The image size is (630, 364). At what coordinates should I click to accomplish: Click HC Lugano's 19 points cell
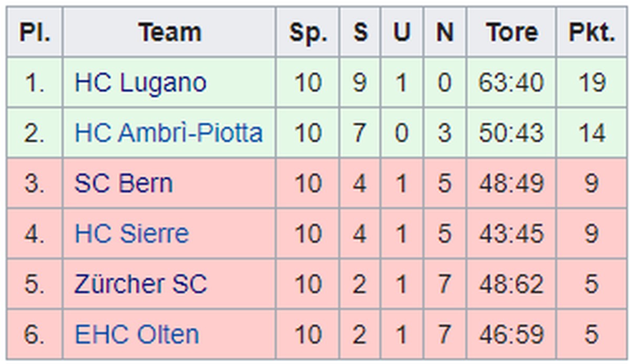[592, 83]
